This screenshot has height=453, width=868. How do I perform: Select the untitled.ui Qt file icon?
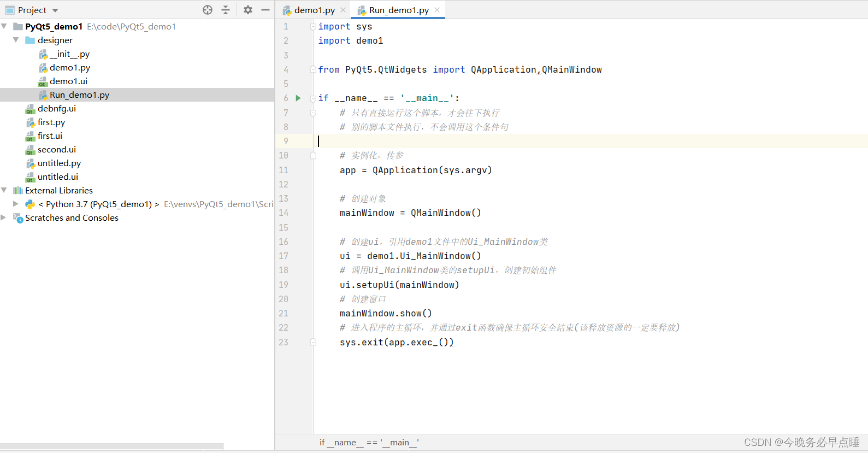pyautogui.click(x=31, y=177)
